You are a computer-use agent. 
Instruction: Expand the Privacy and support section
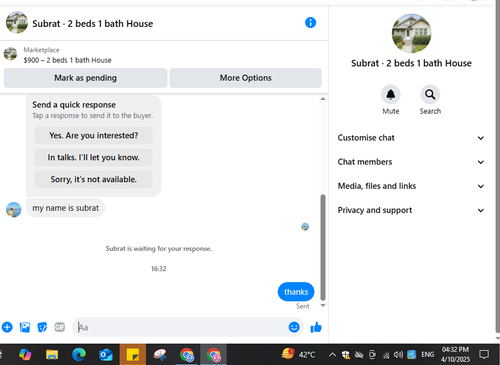click(411, 210)
